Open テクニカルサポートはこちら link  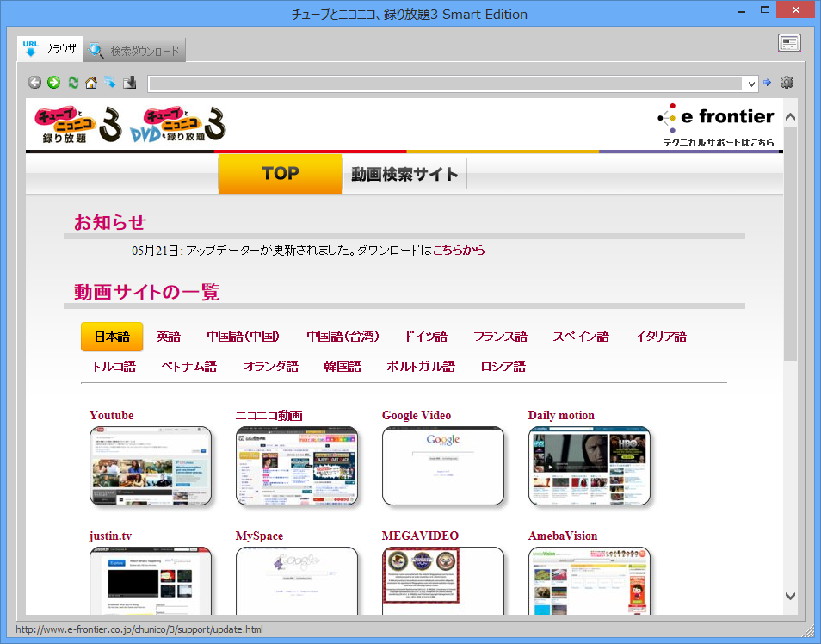click(x=719, y=143)
